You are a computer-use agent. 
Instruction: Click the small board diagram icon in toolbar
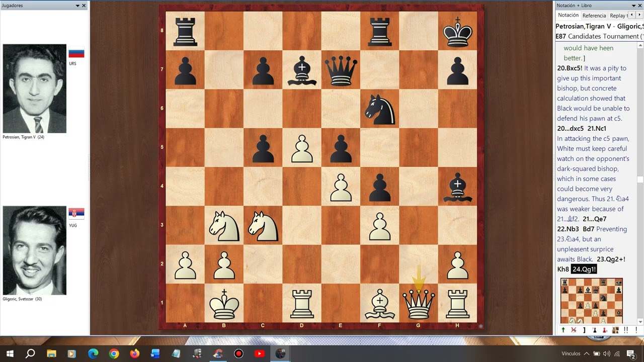(x=615, y=330)
